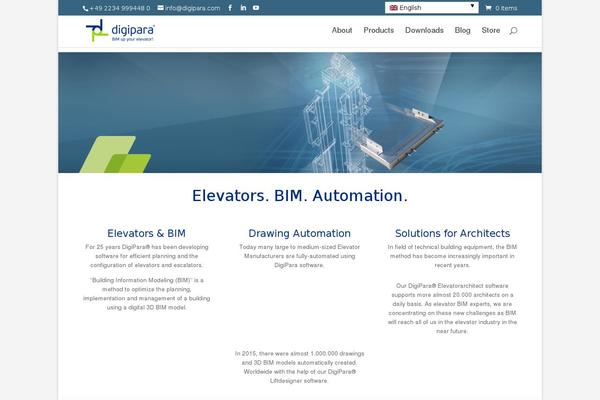Screen dimensions: 600x400
Task: Click the 'Elevators. BIM. Automation.' headline
Action: [300, 196]
